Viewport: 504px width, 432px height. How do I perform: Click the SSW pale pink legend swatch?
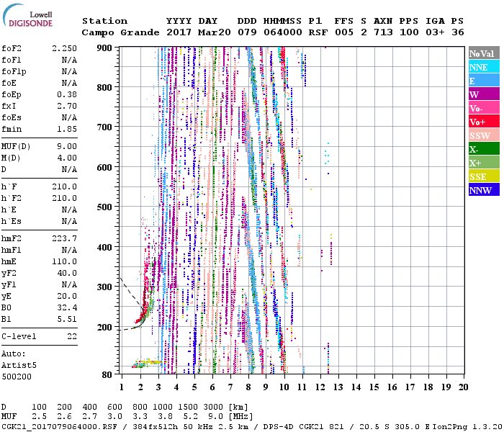coord(483,135)
